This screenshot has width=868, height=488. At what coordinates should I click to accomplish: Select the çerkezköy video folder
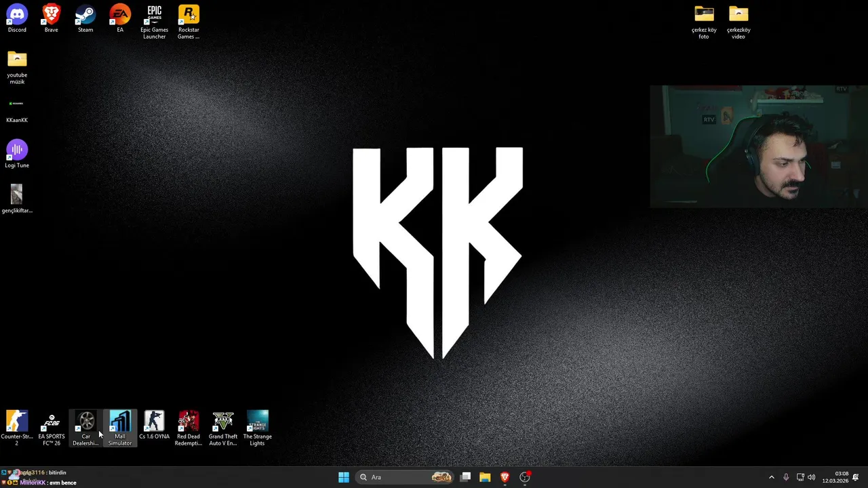pyautogui.click(x=738, y=22)
